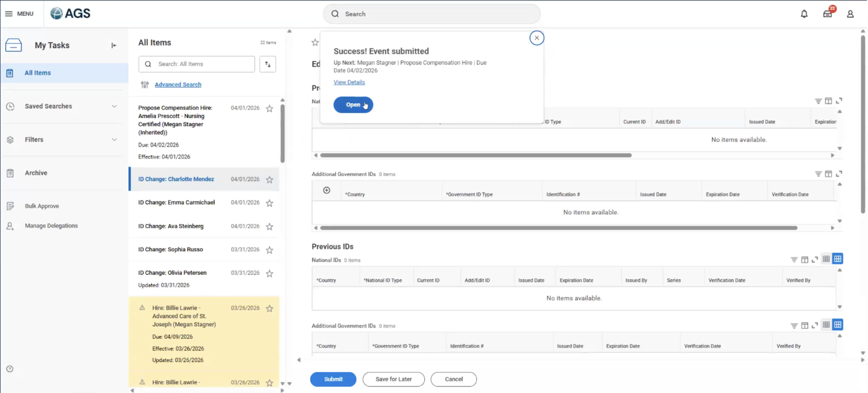The width and height of the screenshot is (868, 393).
Task: Click filter icon for Previous National IDs table
Action: (794, 260)
